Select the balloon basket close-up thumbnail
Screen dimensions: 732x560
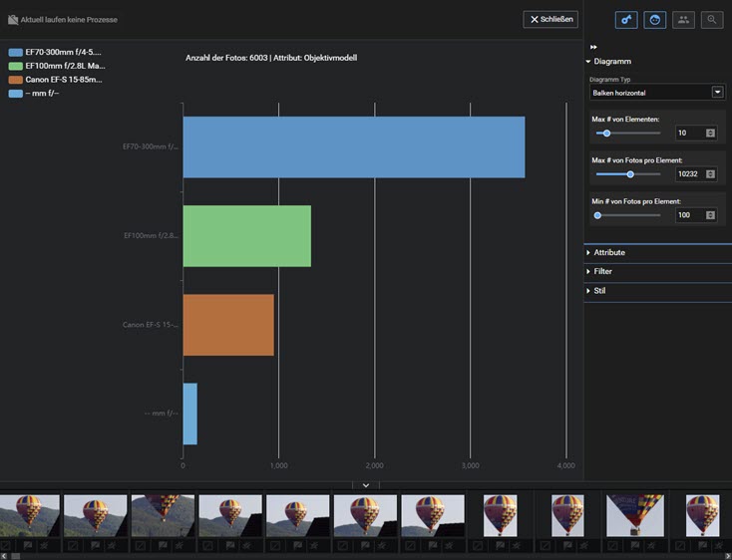point(635,516)
